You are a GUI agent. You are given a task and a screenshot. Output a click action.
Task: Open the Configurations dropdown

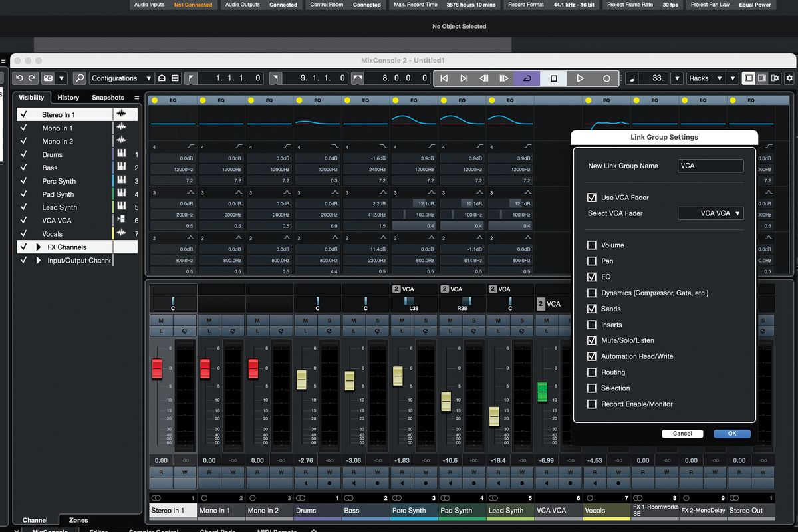(x=121, y=78)
